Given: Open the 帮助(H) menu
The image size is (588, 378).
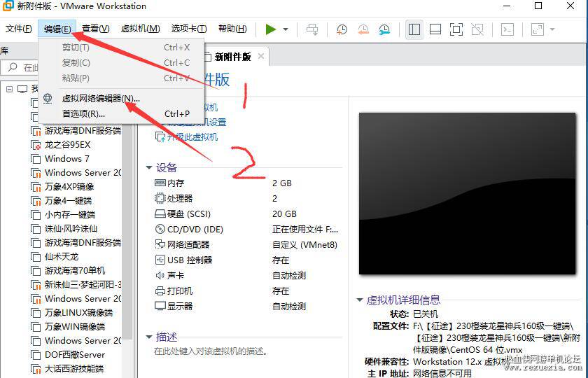Looking at the screenshot, I should click(232, 29).
